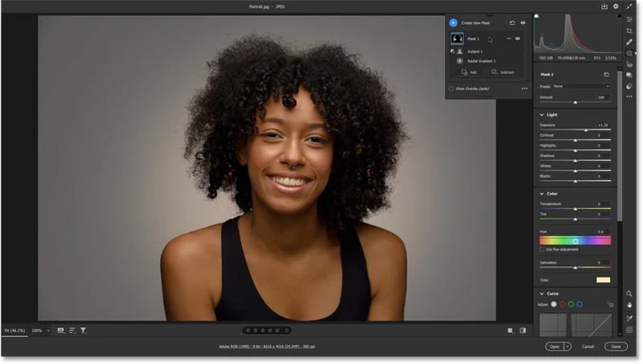Click the Hue rainbow slider handle
The image size is (643, 364).
(x=575, y=241)
